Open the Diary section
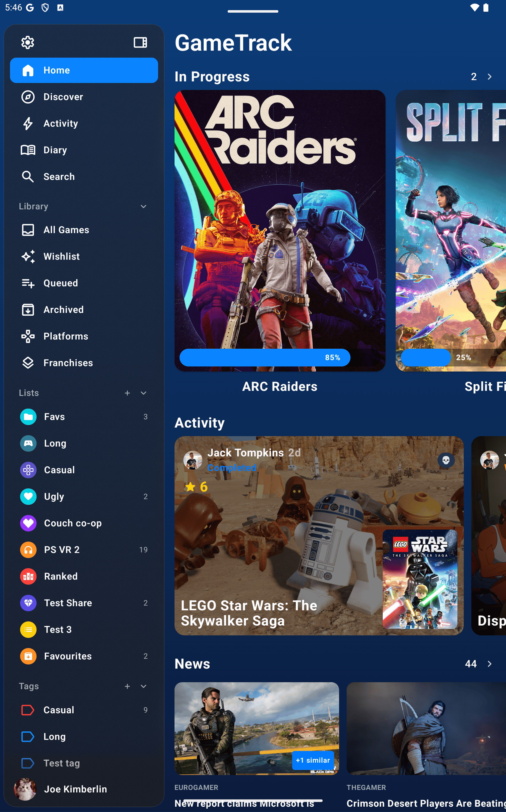The height and width of the screenshot is (812, 506). [84, 150]
